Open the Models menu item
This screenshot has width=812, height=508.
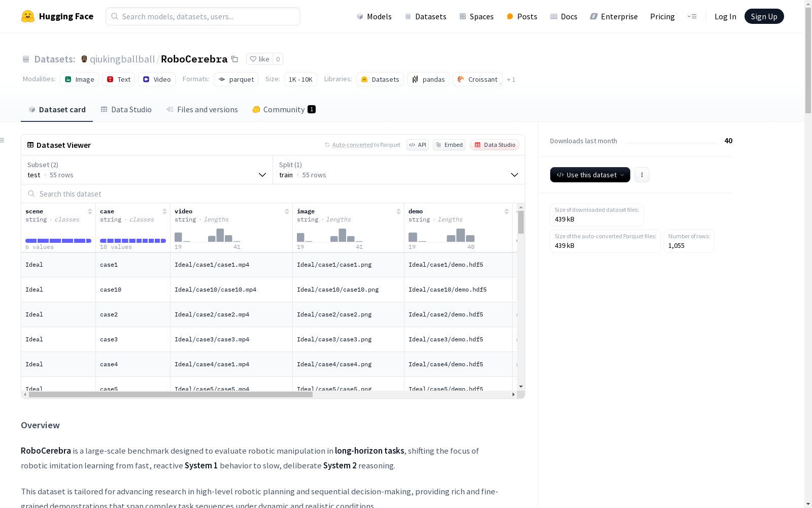(374, 16)
